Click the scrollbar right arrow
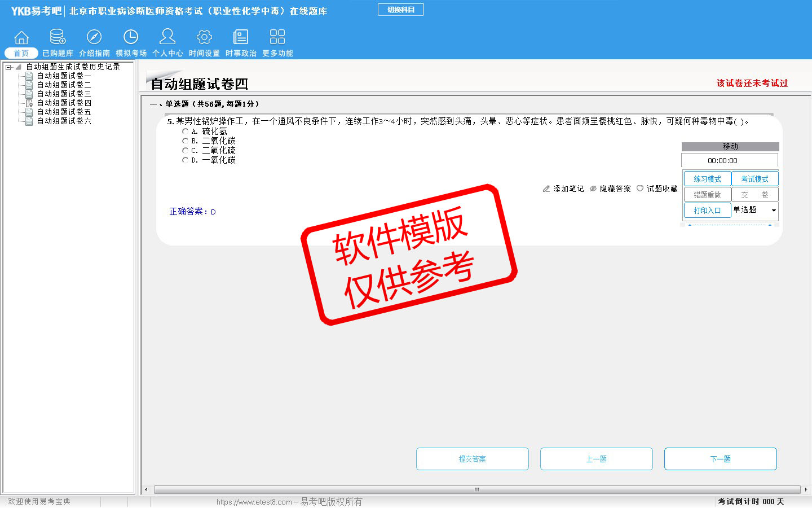Image resolution: width=812 pixels, height=508 pixels. point(806,489)
